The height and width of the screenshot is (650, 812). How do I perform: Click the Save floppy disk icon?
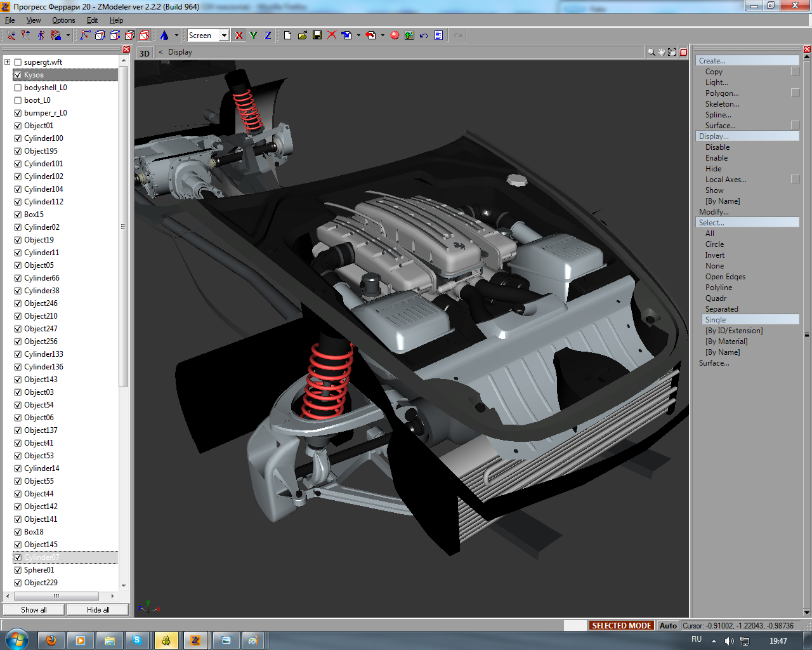tap(317, 36)
